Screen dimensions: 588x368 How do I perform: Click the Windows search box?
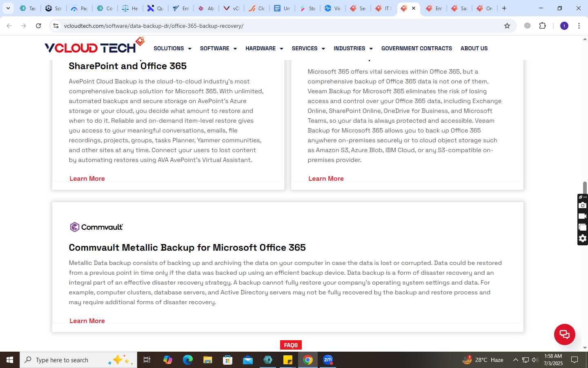pos(78,360)
